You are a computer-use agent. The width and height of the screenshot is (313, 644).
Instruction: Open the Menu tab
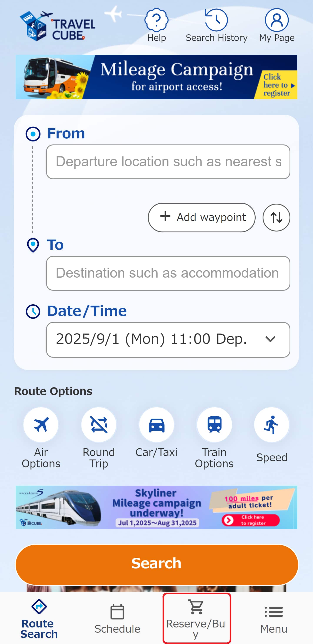click(x=274, y=619)
